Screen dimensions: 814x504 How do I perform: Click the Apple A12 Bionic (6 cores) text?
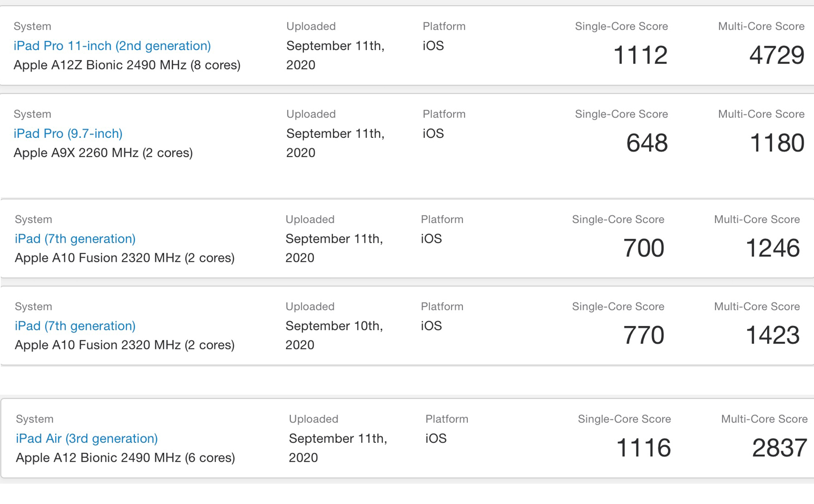tap(125, 457)
